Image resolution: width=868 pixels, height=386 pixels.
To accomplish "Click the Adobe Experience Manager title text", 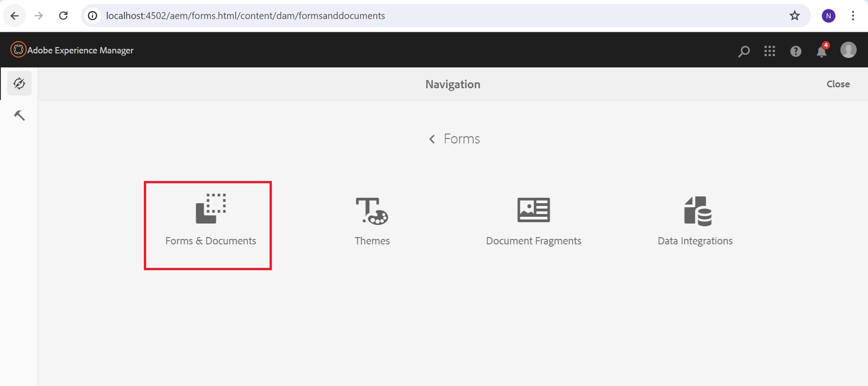I will [x=81, y=50].
